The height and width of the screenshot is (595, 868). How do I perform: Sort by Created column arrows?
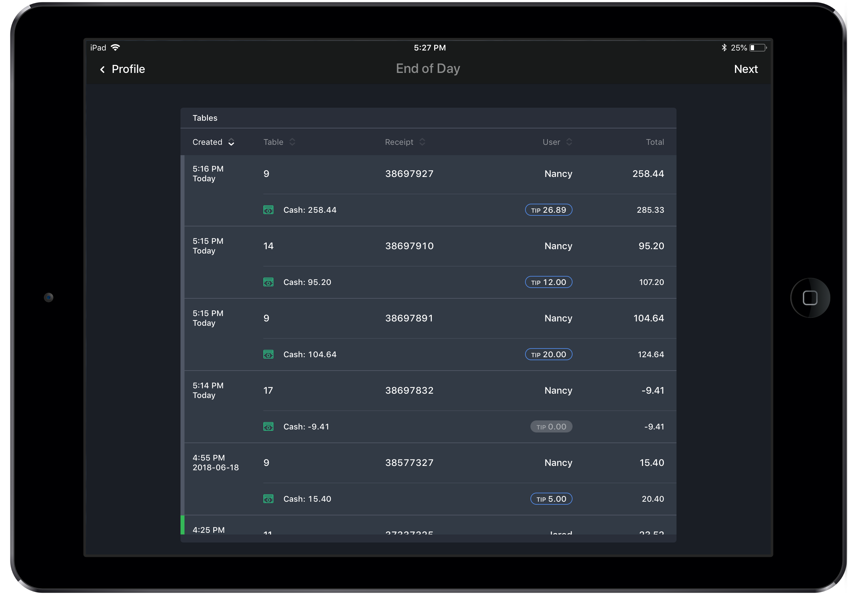(231, 142)
